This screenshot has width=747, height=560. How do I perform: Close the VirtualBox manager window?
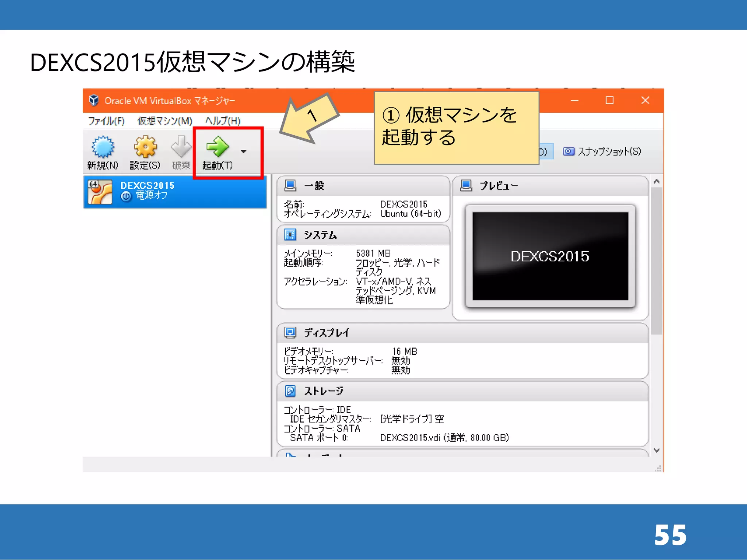[645, 100]
